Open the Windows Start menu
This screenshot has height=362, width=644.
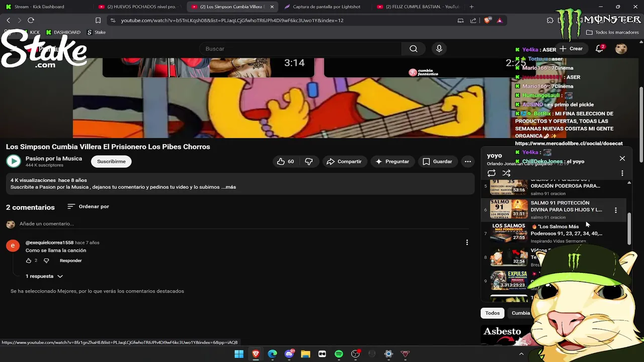pos(239,354)
